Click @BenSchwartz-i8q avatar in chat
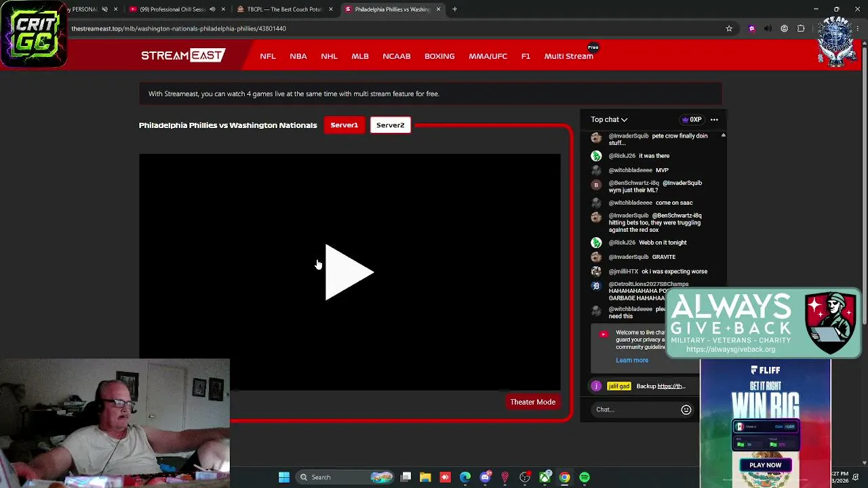Image resolution: width=868 pixels, height=488 pixels. [x=596, y=184]
